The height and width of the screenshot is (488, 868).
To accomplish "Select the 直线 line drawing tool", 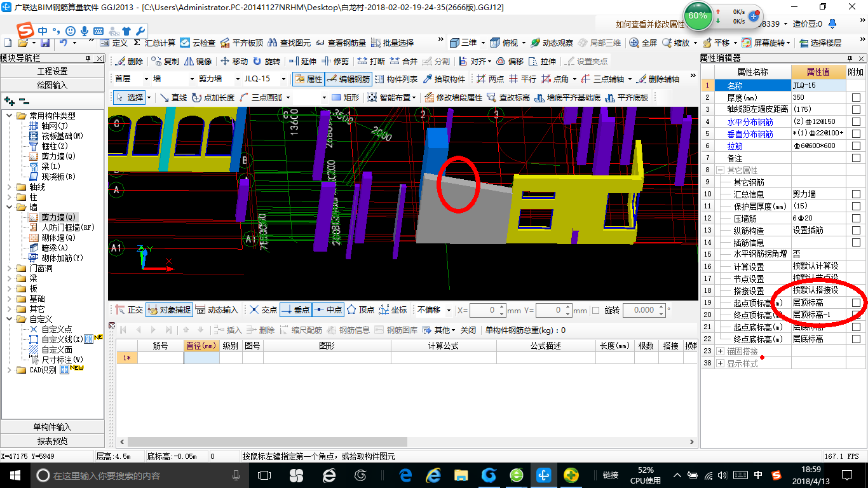I will [173, 97].
